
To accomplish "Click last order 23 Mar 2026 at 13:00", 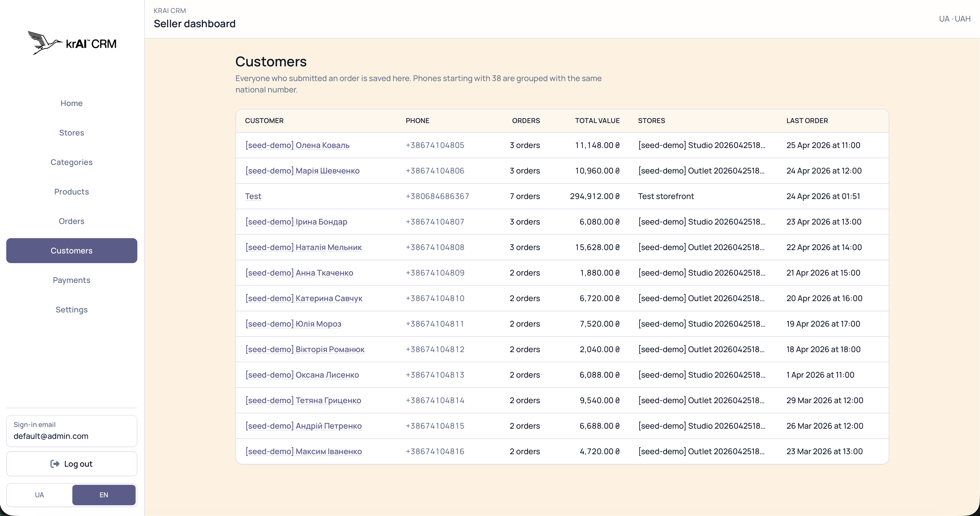I will click(x=825, y=451).
